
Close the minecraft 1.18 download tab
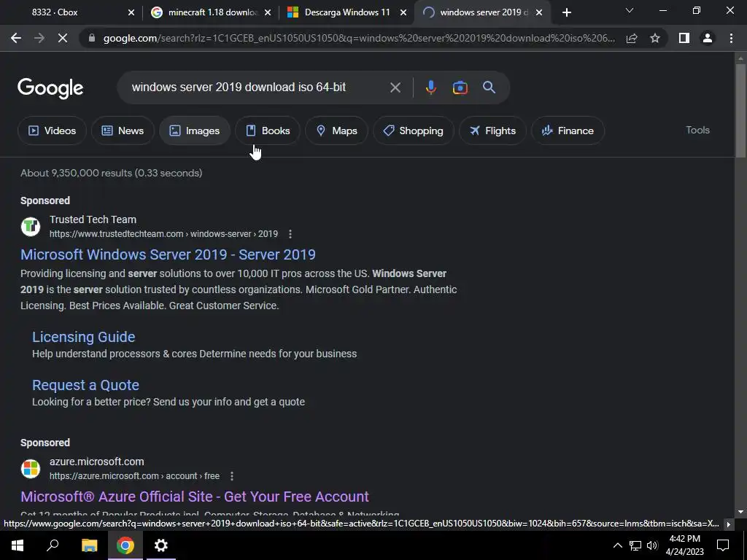(x=268, y=12)
